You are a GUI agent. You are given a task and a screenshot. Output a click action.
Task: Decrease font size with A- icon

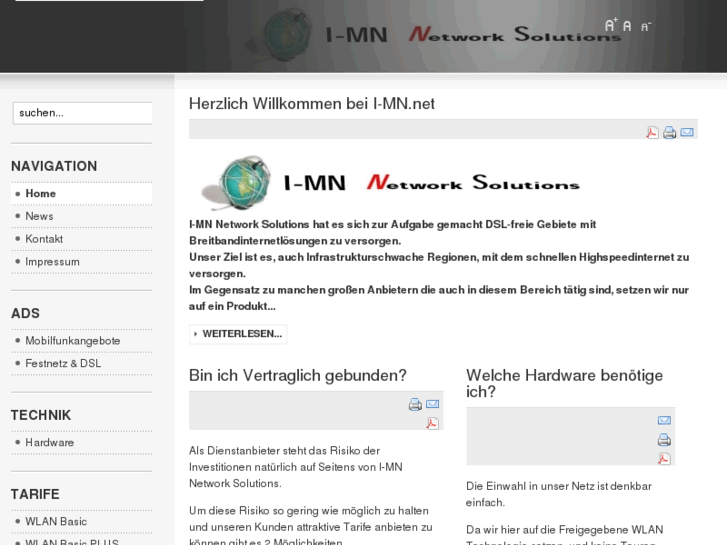pos(646,26)
